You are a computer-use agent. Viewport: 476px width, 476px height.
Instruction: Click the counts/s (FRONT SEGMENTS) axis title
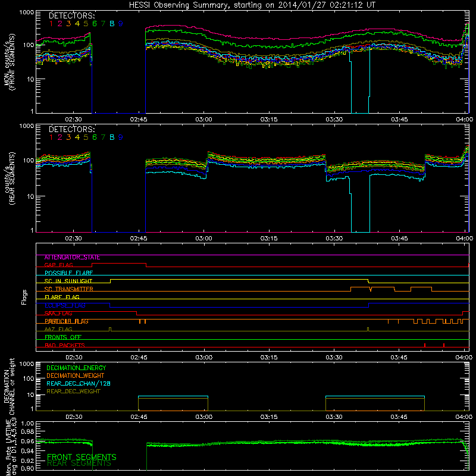coord(9,62)
